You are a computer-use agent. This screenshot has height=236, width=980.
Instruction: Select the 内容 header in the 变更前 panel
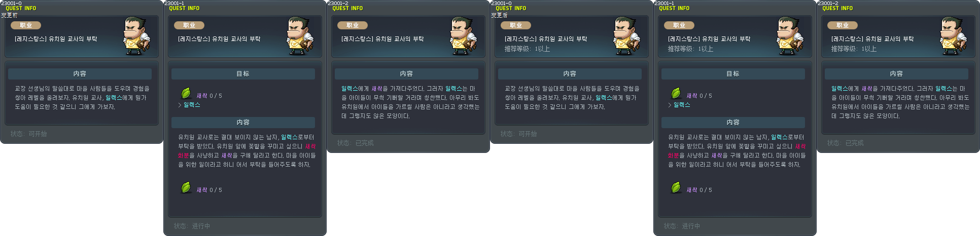[80, 74]
